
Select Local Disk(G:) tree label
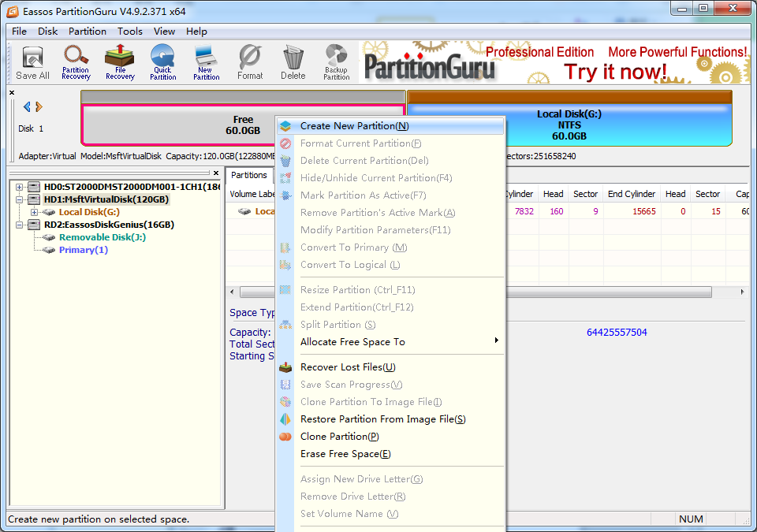89,212
